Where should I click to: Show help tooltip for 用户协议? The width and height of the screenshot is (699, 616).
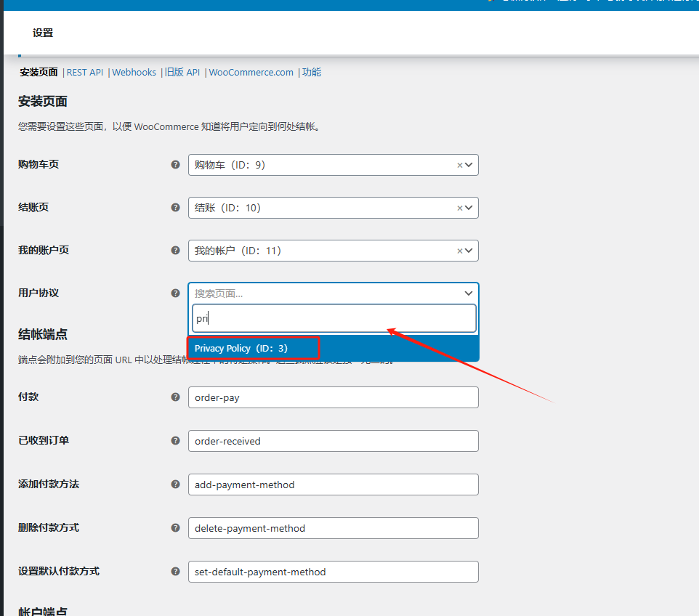click(175, 293)
